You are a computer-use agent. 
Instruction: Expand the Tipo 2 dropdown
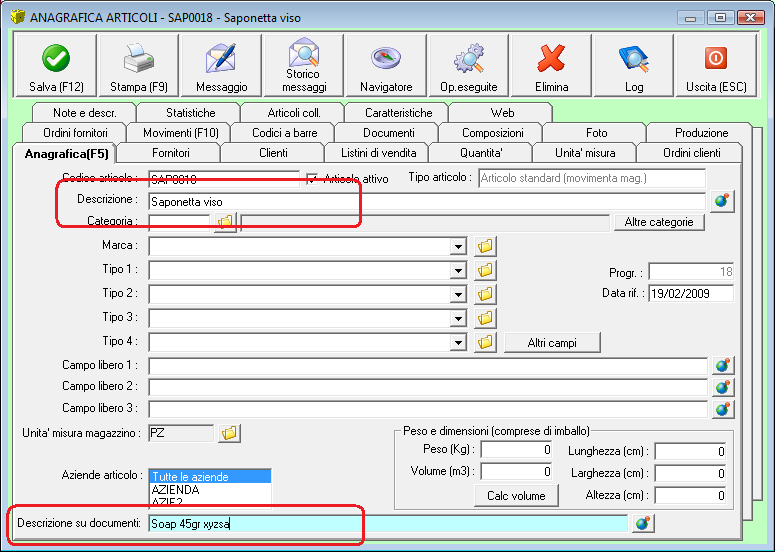coord(459,294)
